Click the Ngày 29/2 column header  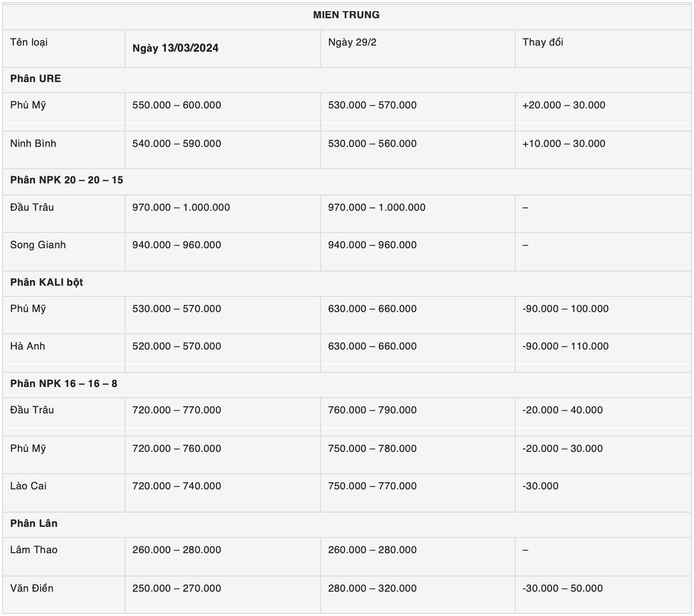click(352, 43)
